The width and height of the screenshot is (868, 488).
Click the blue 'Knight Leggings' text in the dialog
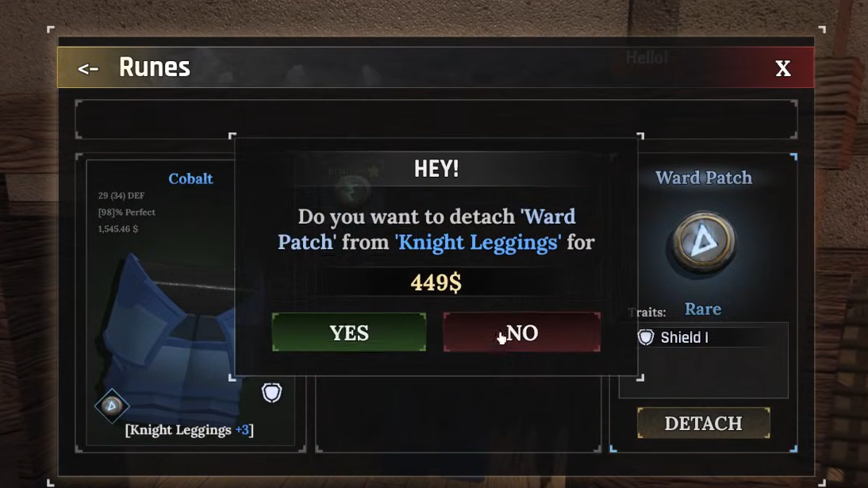[478, 243]
